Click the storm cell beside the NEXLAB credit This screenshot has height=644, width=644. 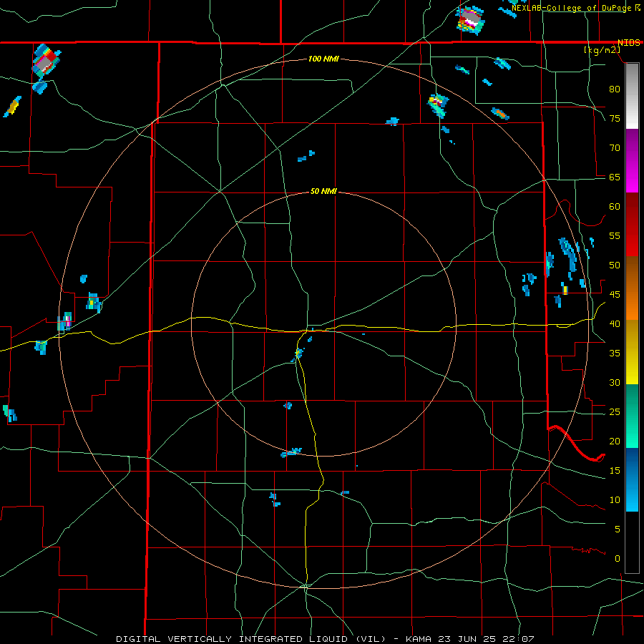(470, 19)
